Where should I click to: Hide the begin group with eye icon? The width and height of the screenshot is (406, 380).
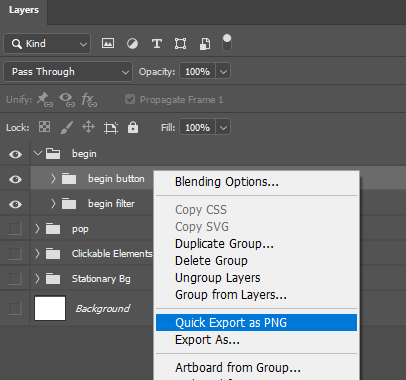click(x=15, y=154)
